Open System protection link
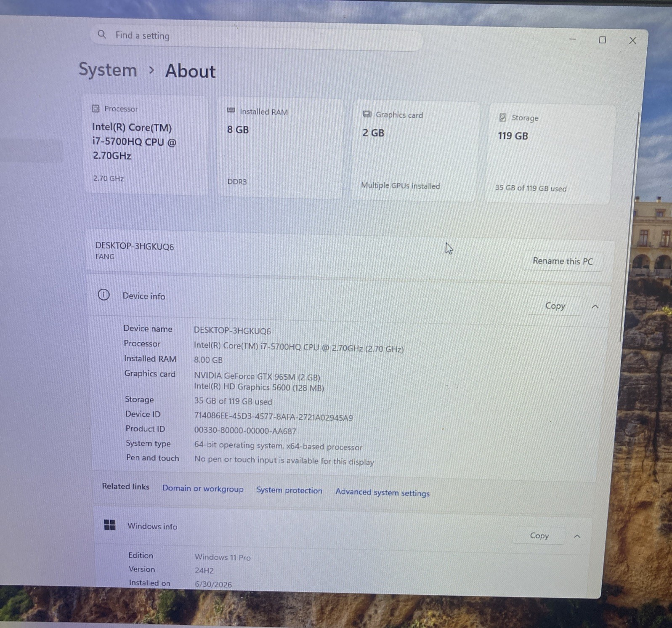This screenshot has width=672, height=628. 290,490
